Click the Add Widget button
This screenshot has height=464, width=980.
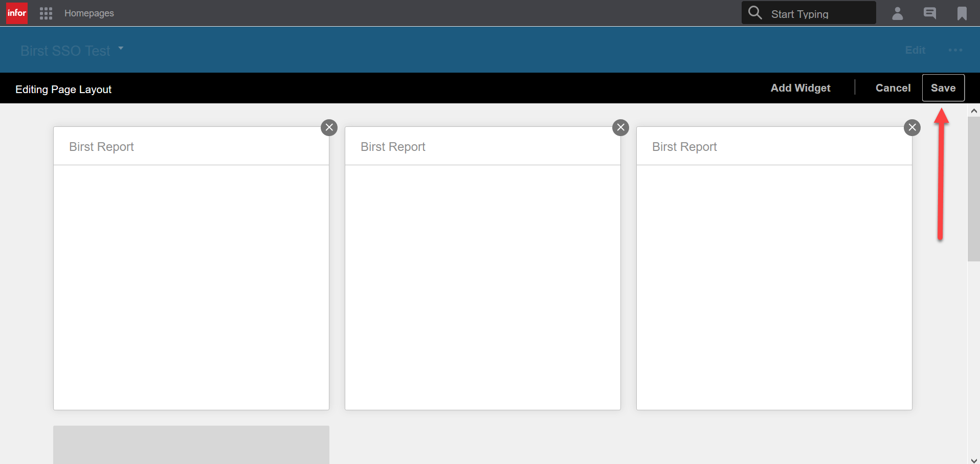click(x=800, y=88)
